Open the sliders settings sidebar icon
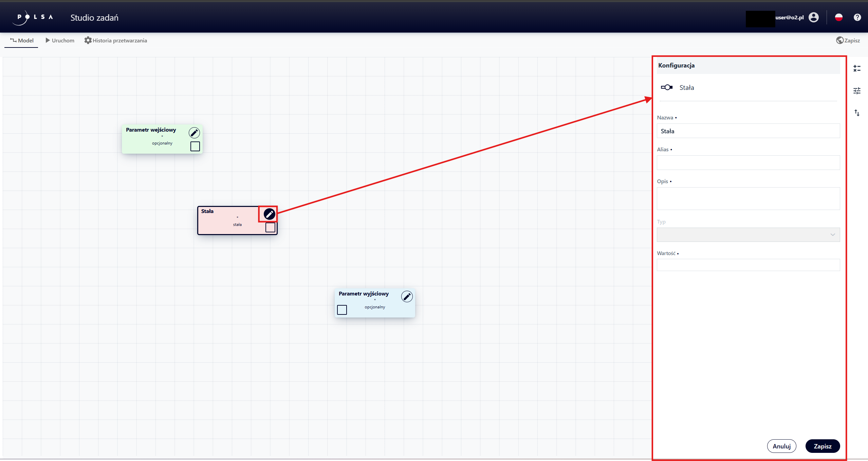Screen dimensions: 868x461 pyautogui.click(x=857, y=91)
